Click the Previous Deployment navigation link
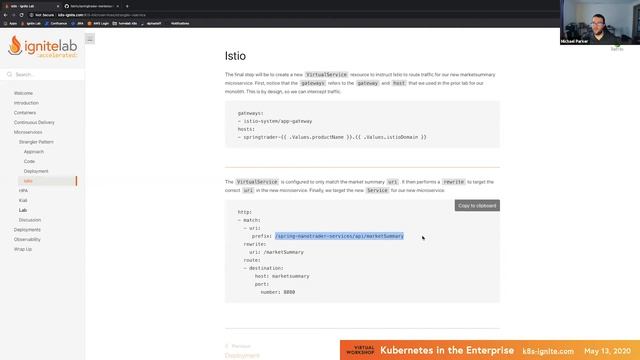The width and height of the screenshot is (640, 360). pyautogui.click(x=242, y=351)
